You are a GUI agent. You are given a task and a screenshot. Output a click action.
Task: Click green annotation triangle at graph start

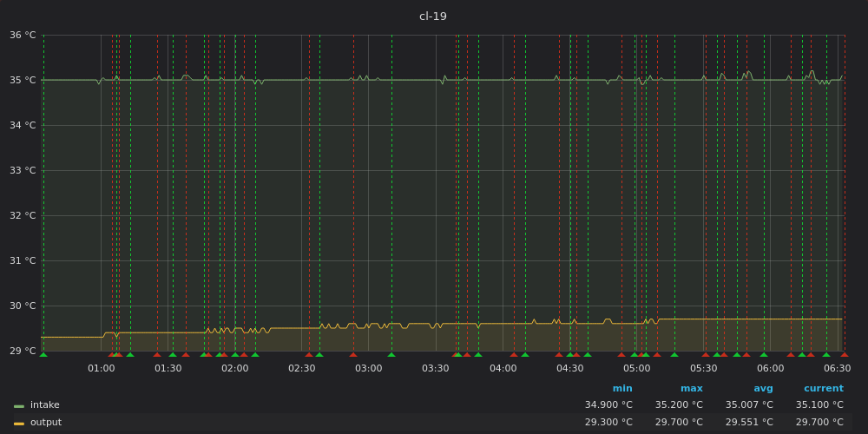tap(43, 355)
